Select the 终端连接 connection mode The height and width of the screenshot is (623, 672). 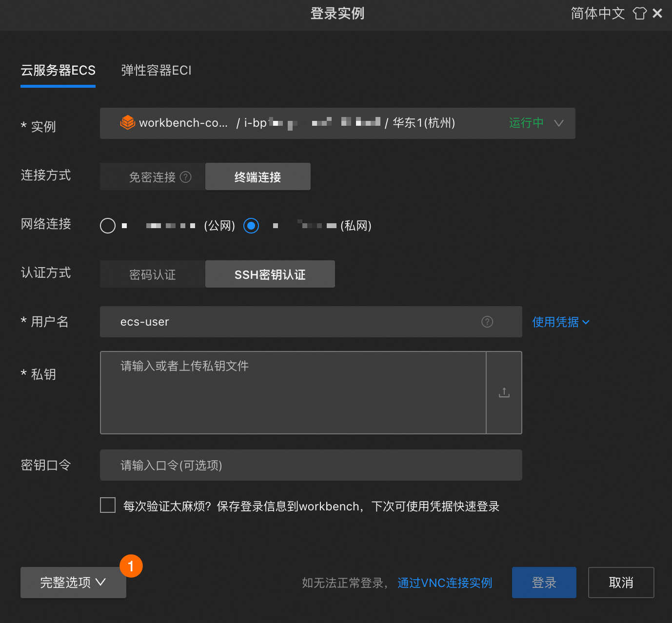258,176
